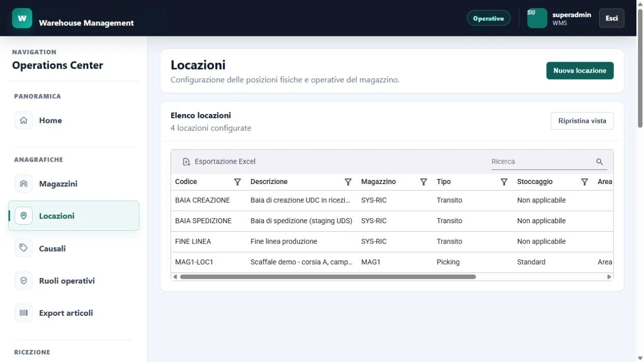Click the table horizontal scrollbar thumb
This screenshot has width=644, height=362.
(x=328, y=277)
